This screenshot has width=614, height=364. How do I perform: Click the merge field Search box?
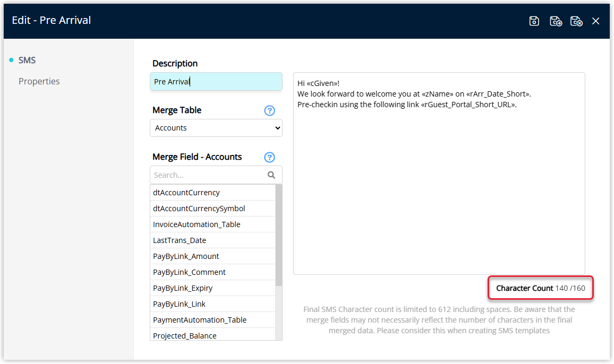tap(216, 175)
